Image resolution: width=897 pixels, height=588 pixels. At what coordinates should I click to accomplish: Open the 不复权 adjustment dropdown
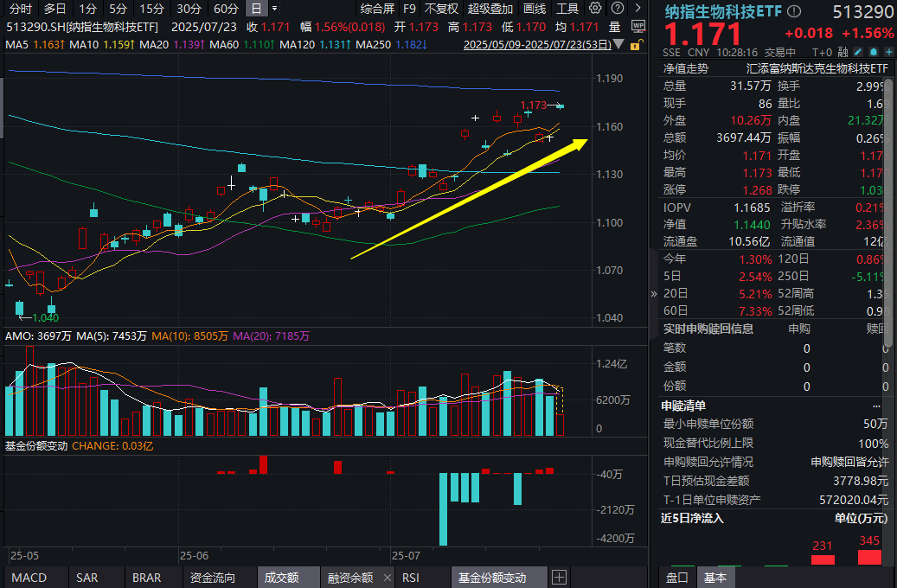point(441,9)
